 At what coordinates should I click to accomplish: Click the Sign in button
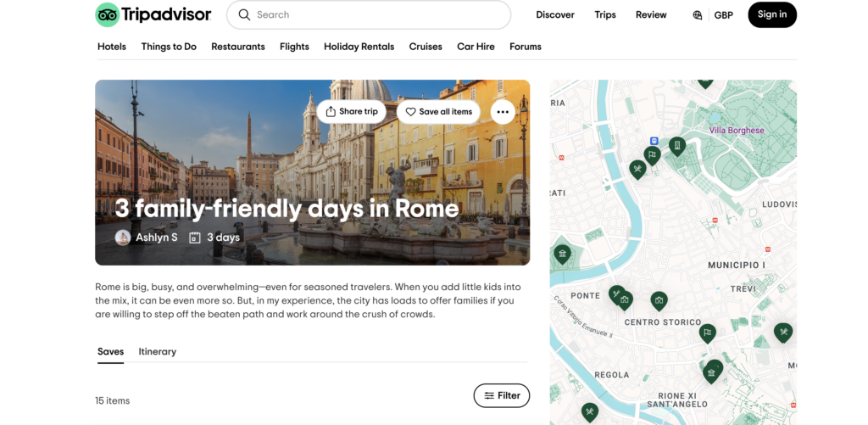click(771, 14)
